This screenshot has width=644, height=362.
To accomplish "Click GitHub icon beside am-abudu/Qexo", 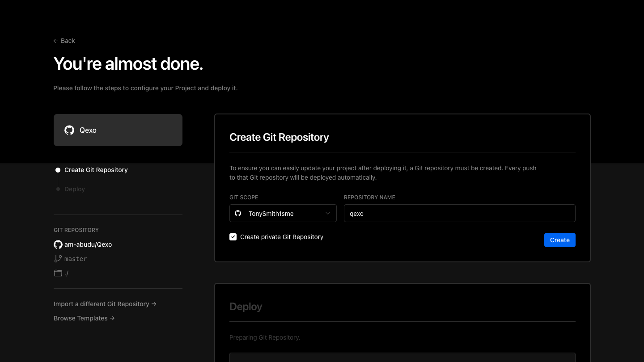I will (x=58, y=244).
